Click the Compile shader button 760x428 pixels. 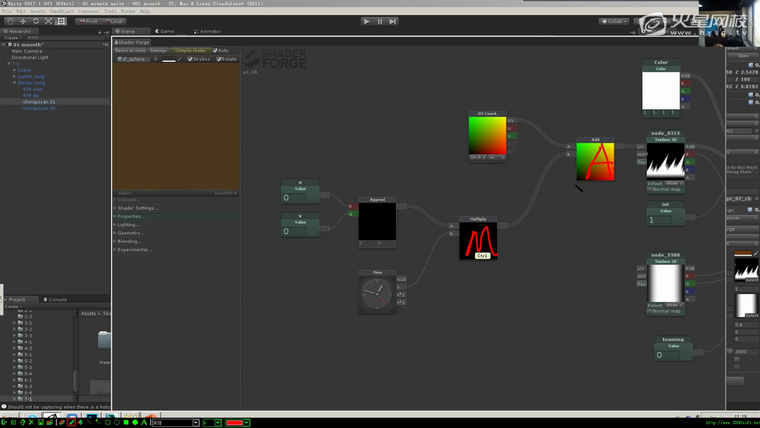[190, 50]
